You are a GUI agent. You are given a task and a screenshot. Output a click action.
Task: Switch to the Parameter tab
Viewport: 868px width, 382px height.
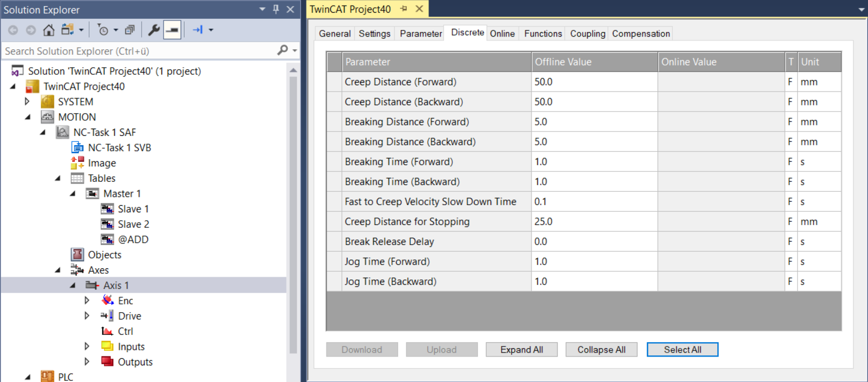(x=421, y=33)
